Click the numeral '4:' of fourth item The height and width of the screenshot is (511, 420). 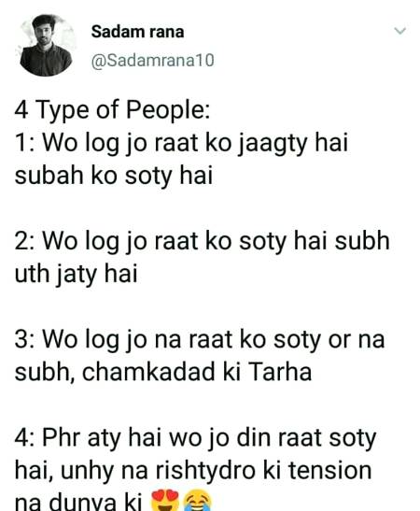pyautogui.click(x=24, y=438)
